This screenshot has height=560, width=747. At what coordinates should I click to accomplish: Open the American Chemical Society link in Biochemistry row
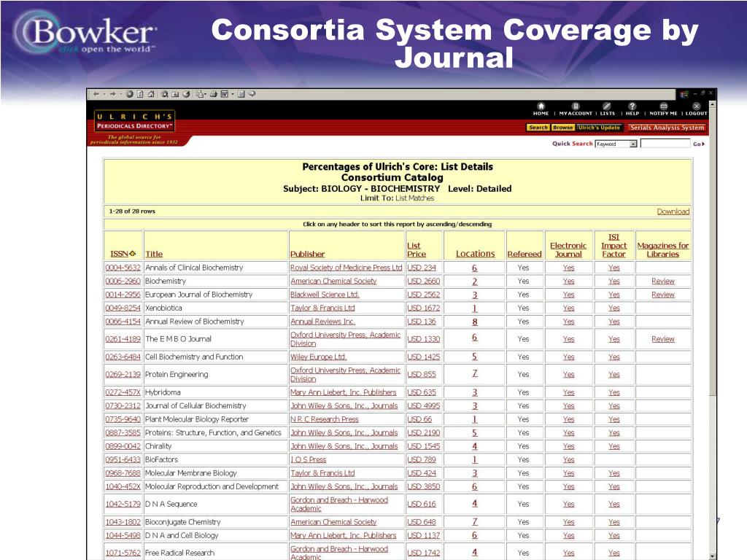pyautogui.click(x=333, y=281)
